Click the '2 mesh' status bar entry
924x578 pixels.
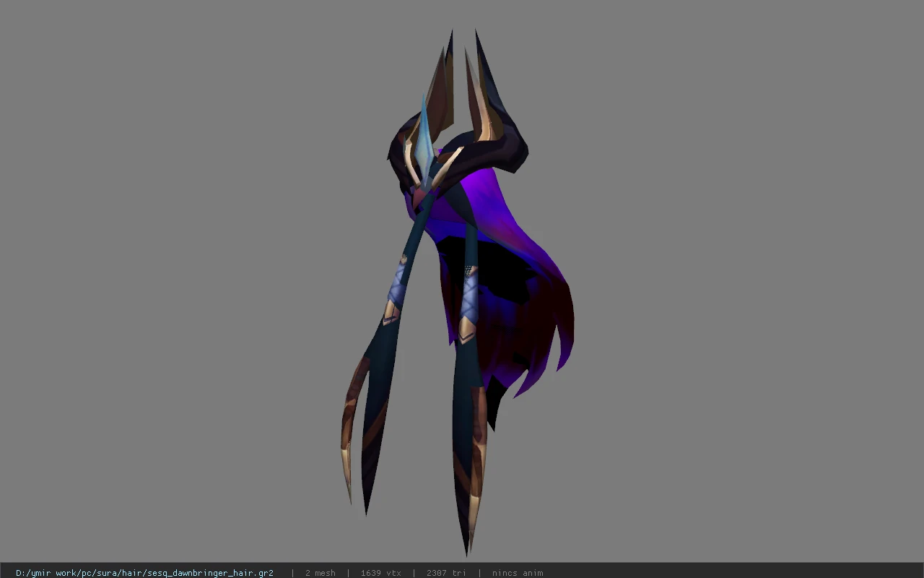click(x=320, y=573)
